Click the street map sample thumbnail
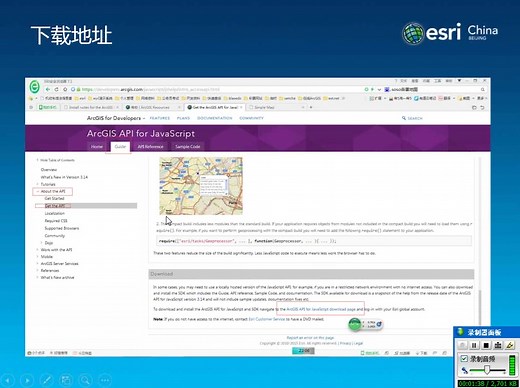Image resolution: width=520 pixels, height=388 pixels. point(201,186)
